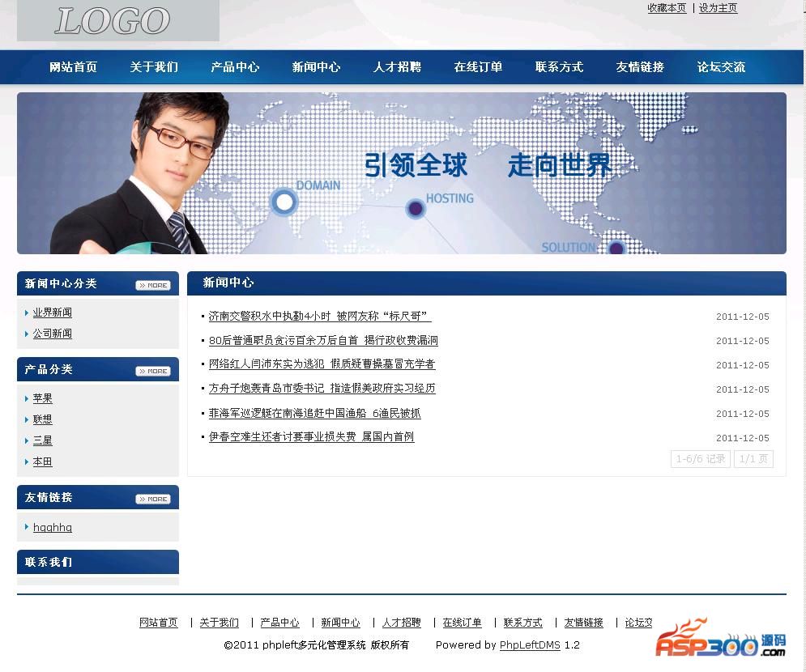This screenshot has width=806, height=672.
Task: Click the 1/1 页 pagination box
Action: point(753,459)
